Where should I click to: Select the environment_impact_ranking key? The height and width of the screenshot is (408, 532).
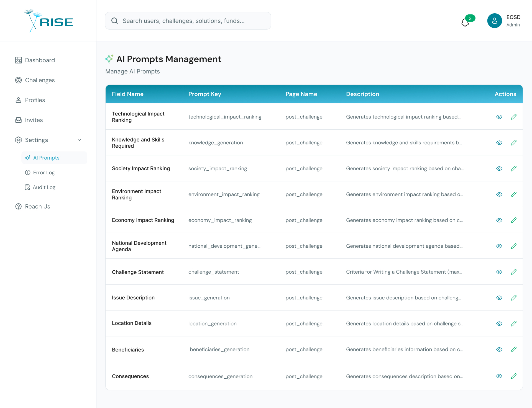coord(224,194)
